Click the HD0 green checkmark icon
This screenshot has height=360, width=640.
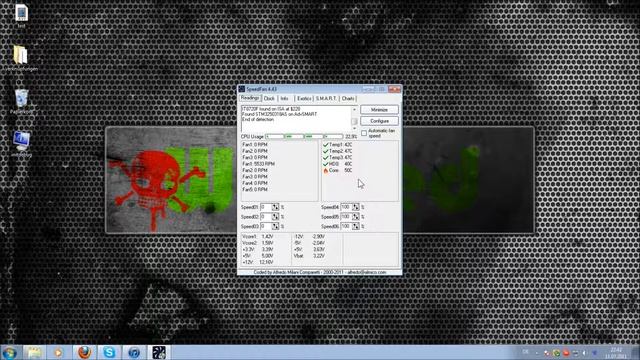point(326,164)
